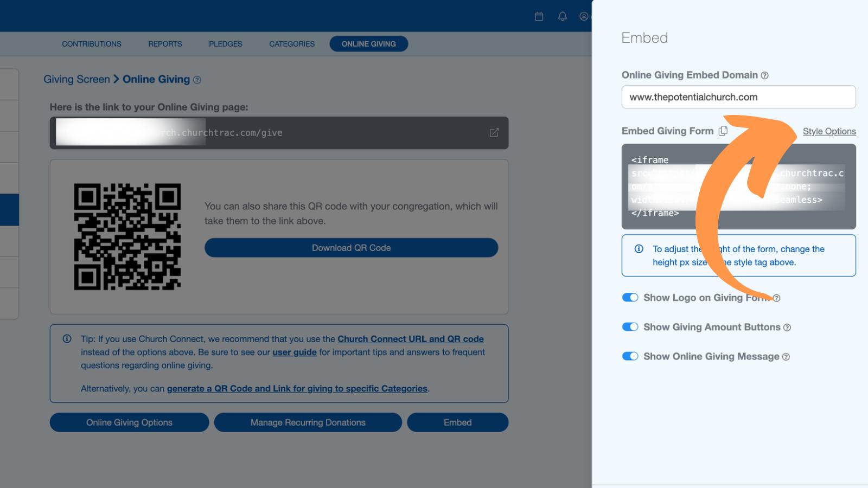This screenshot has height=488, width=868.
Task: Toggle Show Logo on Giving Form
Action: pos(630,298)
